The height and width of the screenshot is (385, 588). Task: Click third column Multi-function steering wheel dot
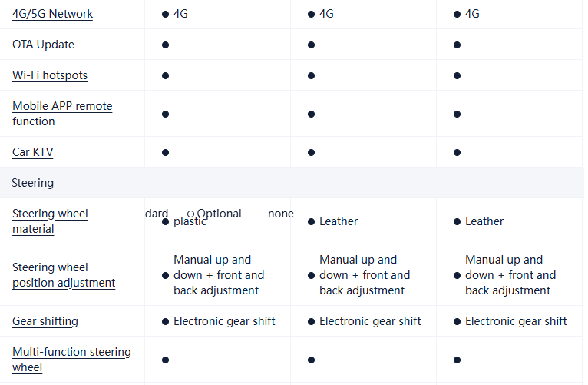coord(457,360)
